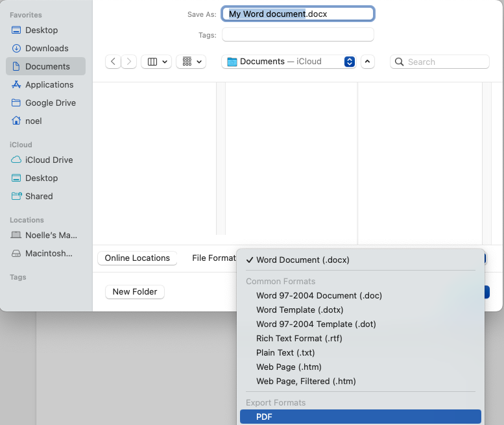This screenshot has height=425, width=504.
Task: Open the grouping options dropdown
Action: (191, 62)
